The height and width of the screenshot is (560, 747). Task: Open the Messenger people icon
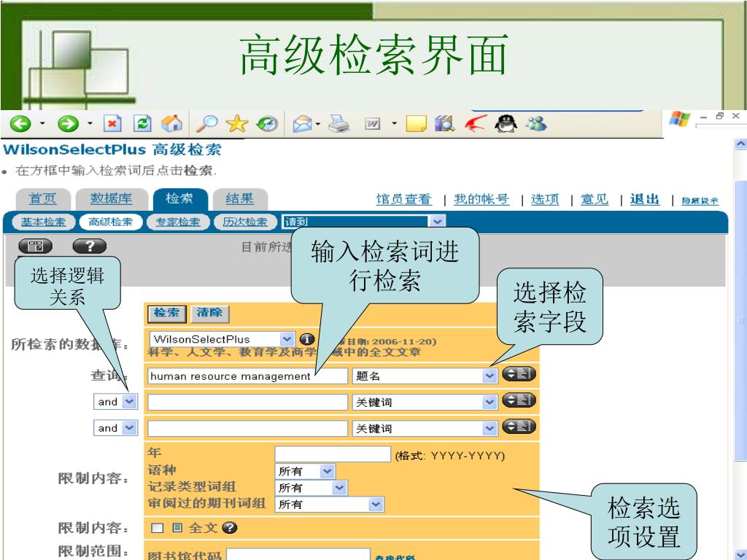tap(536, 124)
